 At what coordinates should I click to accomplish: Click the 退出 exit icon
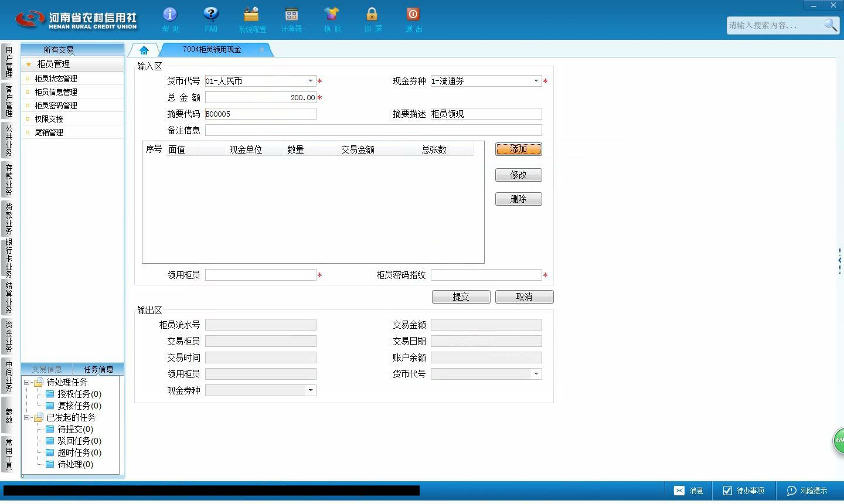point(413,19)
